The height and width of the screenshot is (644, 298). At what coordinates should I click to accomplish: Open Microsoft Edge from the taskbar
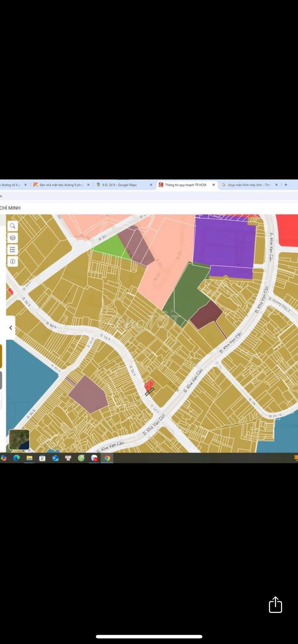coord(16,458)
